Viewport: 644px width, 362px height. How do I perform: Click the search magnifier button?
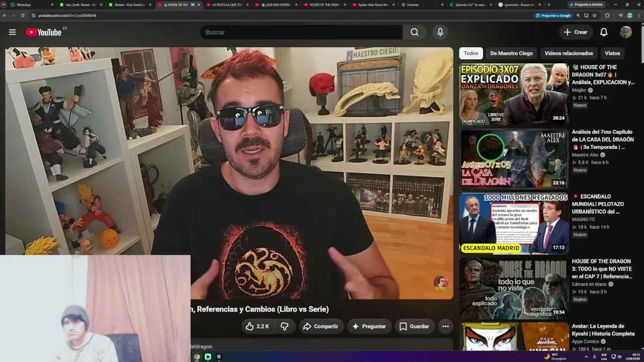click(x=414, y=32)
